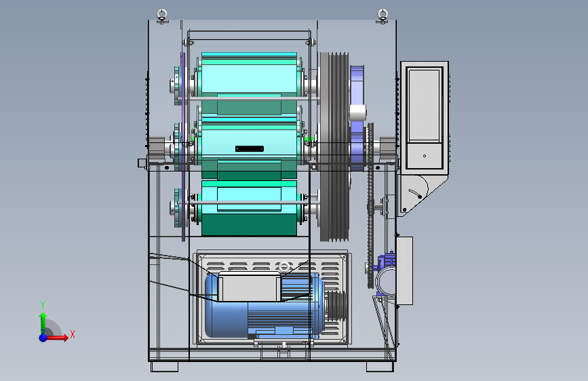This screenshot has height=381, width=588.
Task: Select the left machine foot
Action: (x=164, y=367)
